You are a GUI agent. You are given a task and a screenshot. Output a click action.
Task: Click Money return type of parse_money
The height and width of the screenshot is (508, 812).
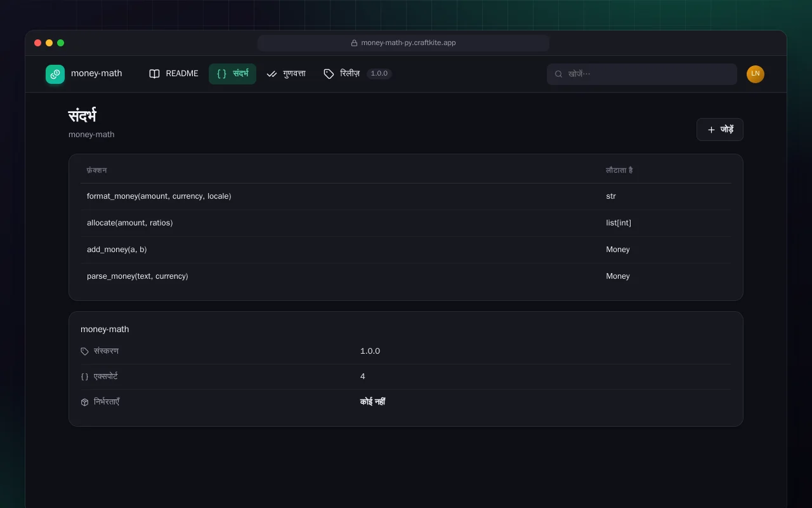(x=618, y=276)
